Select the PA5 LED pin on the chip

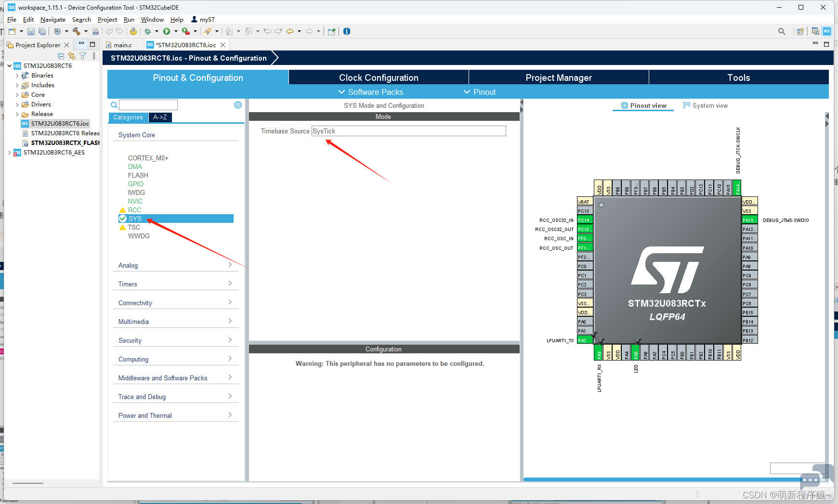(x=636, y=352)
